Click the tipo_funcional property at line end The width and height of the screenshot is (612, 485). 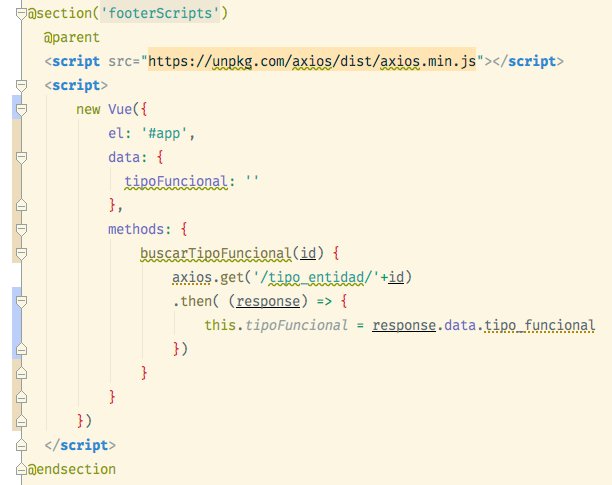click(540, 325)
